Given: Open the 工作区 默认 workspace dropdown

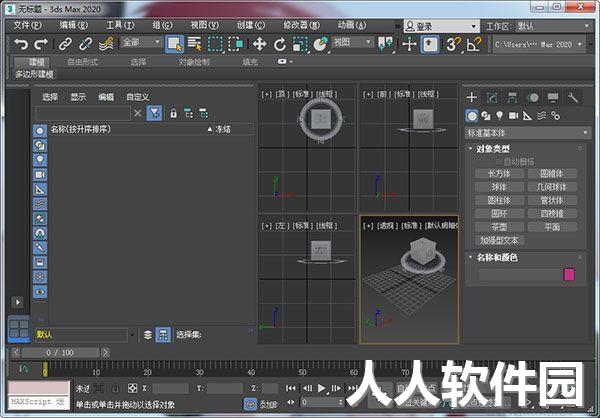Looking at the screenshot, I should click(553, 26).
